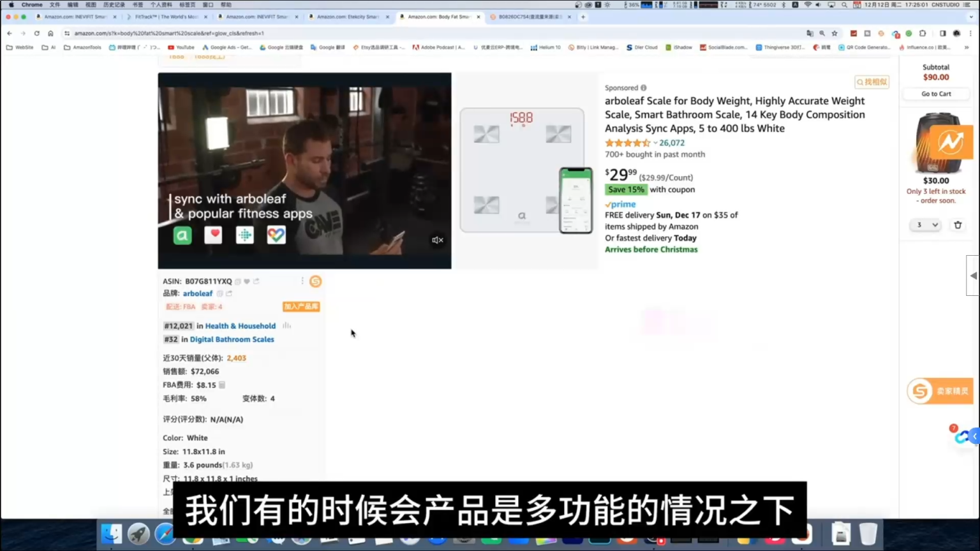Open the rank trend chart icon beside Health & Household
This screenshot has width=980, height=551.
[287, 326]
